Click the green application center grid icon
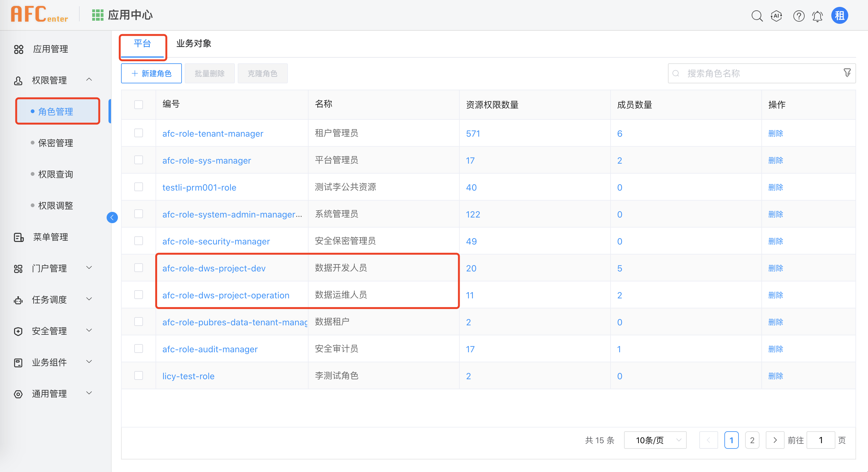 click(98, 15)
